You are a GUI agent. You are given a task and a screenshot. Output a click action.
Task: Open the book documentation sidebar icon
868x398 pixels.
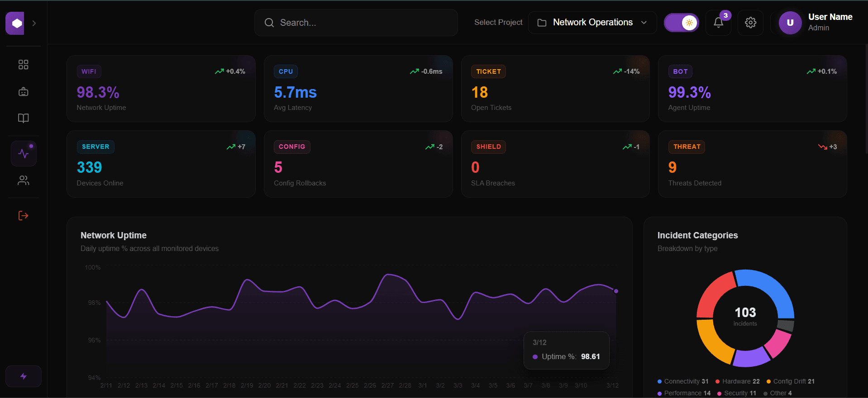[x=24, y=118]
